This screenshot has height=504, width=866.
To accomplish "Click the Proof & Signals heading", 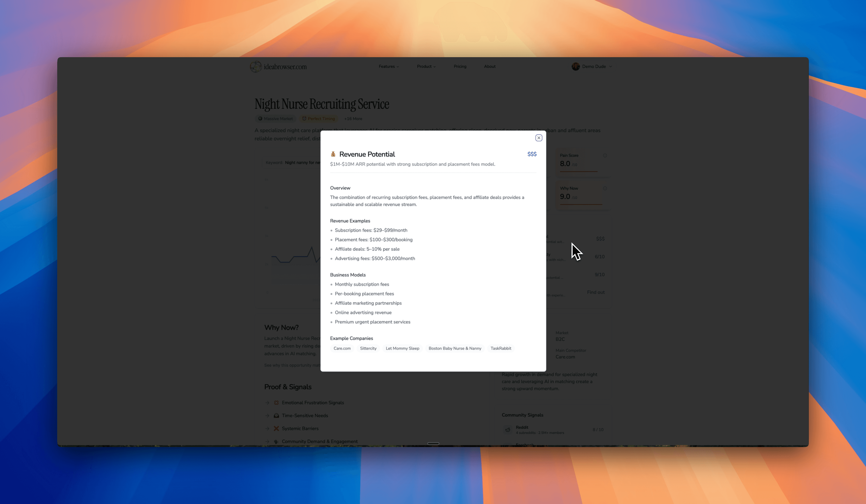I will pyautogui.click(x=288, y=387).
